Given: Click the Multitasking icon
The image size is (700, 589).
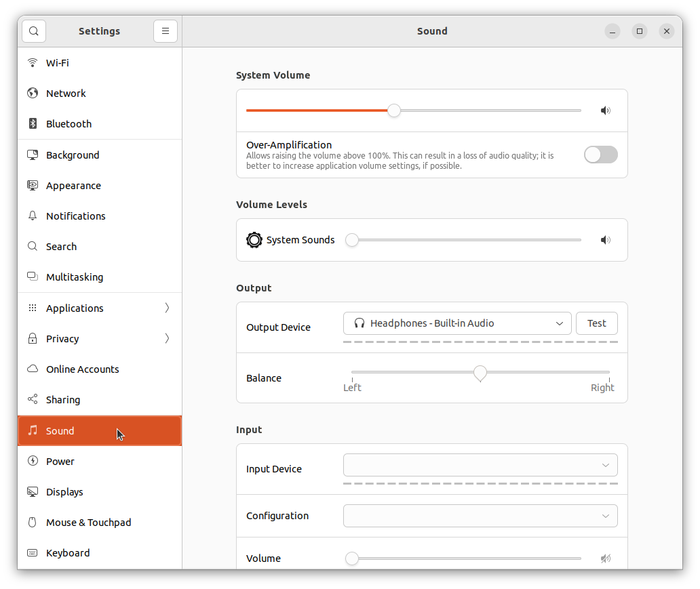Looking at the screenshot, I should 33,277.
